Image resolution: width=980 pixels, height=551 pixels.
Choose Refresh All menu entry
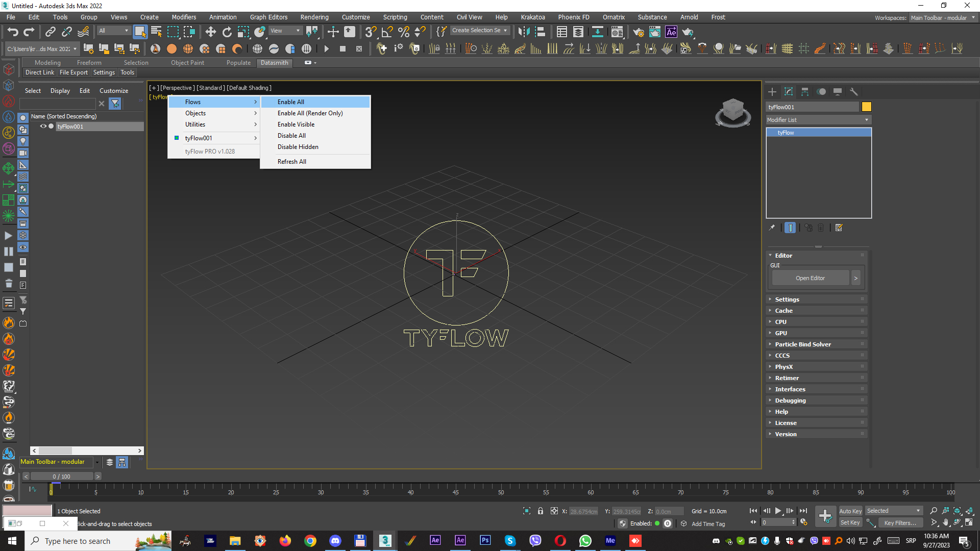[315, 162]
